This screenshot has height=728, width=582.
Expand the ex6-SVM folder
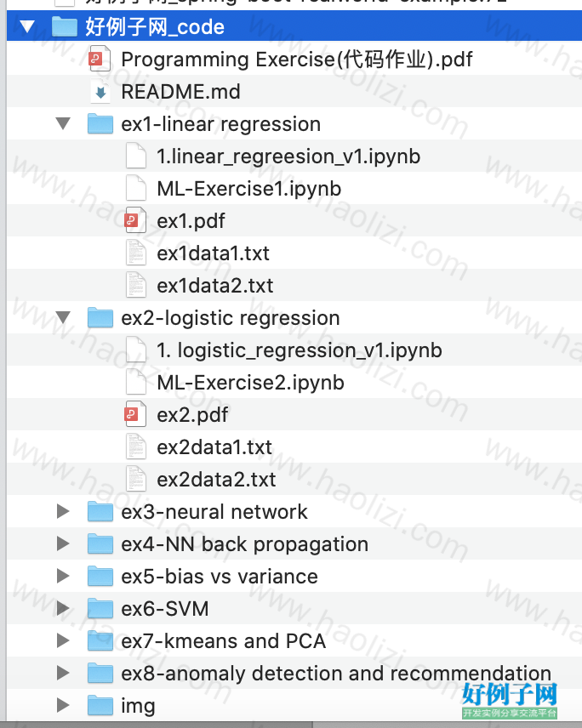tap(63, 609)
